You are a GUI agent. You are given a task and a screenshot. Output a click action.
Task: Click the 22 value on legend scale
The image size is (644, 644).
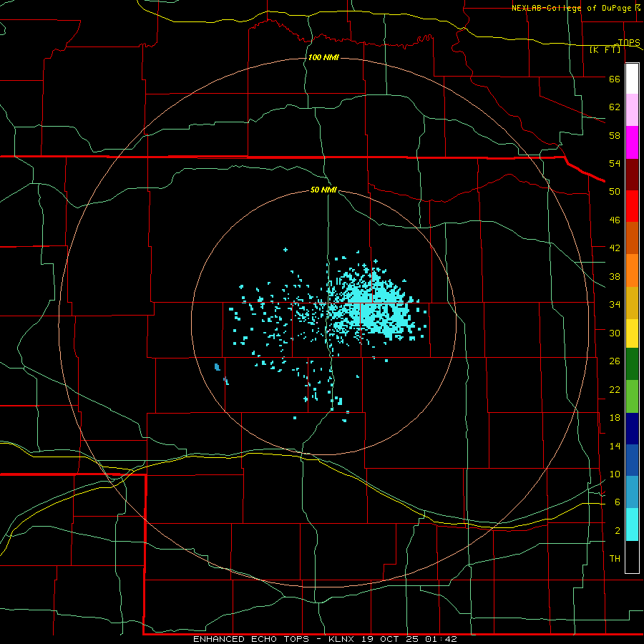point(615,389)
